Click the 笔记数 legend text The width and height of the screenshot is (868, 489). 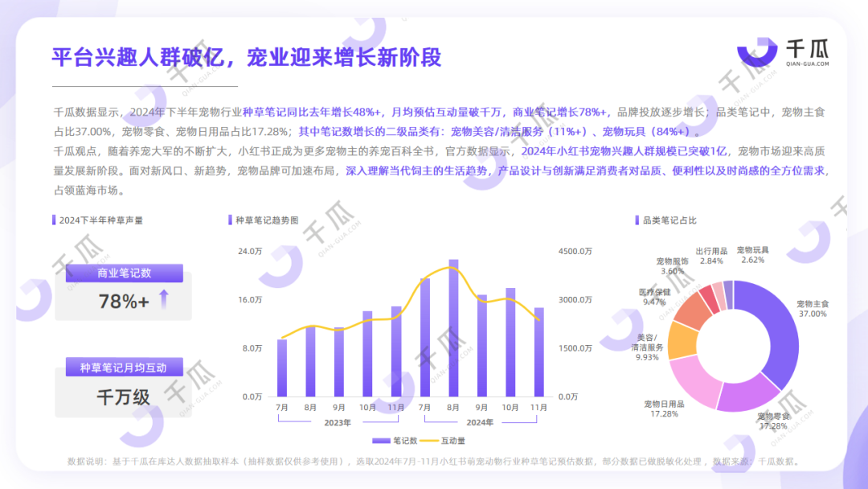coord(405,441)
